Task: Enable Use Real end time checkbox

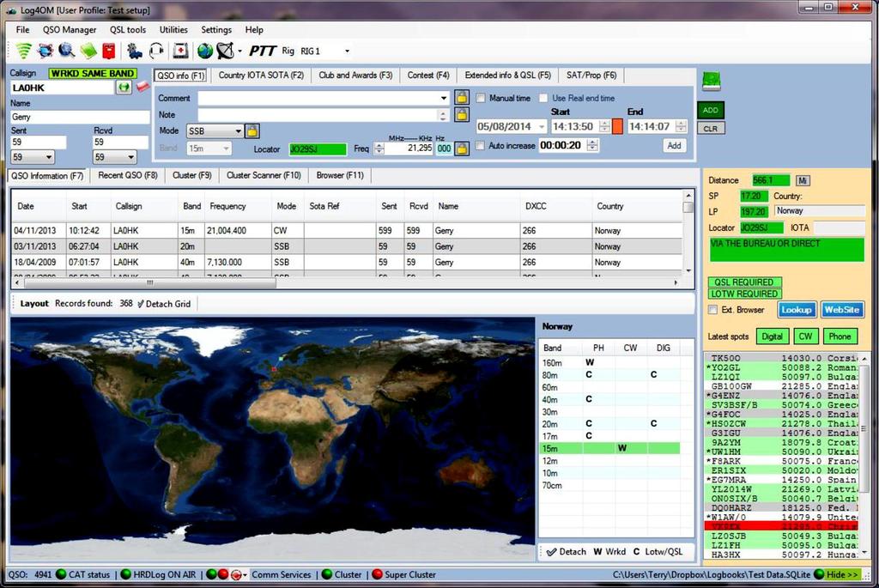Action: pos(543,98)
